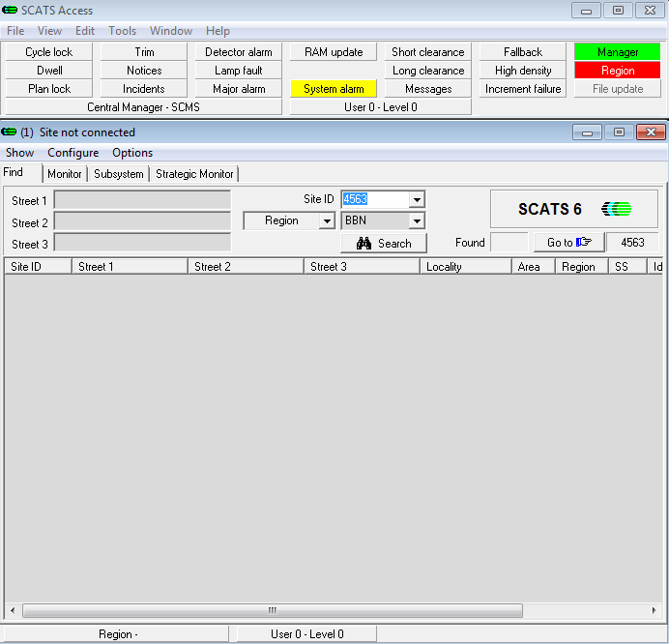Open the Lamp fault panel
The image size is (669, 644).
point(239,71)
